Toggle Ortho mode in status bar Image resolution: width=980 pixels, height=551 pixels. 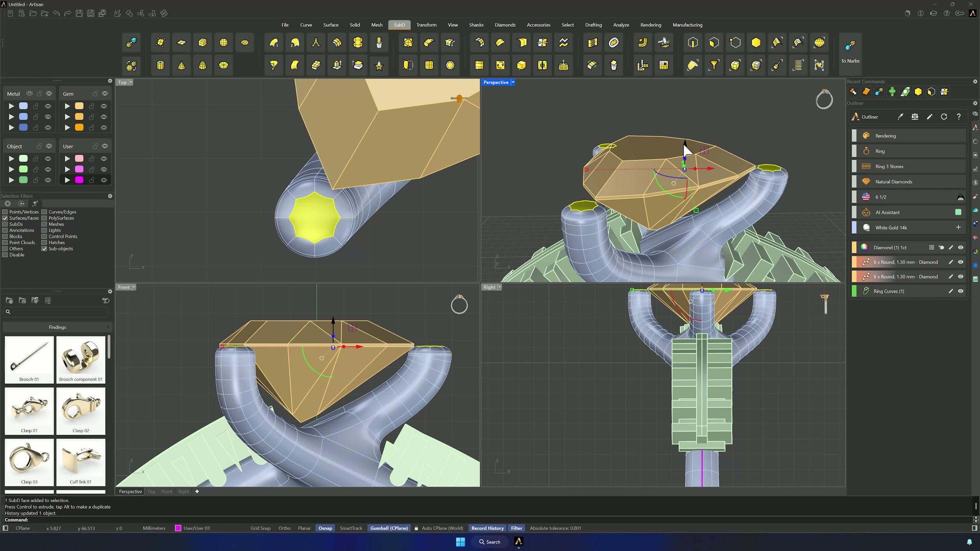click(284, 528)
